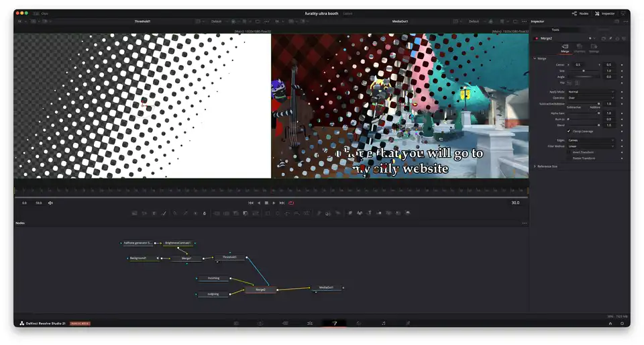Enable Invert Transform checkbox
The height and width of the screenshot is (345, 644).
point(569,152)
